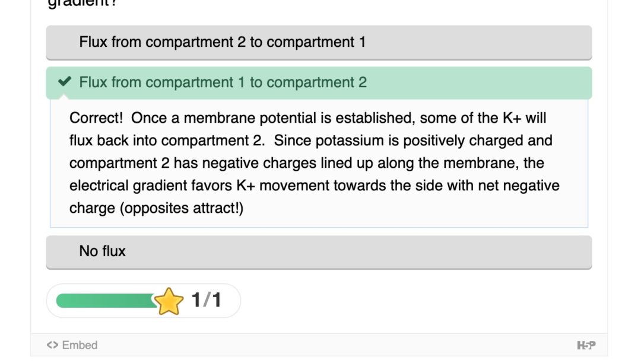The image size is (641, 364).
Task: Click the checkmark beside the correct answer
Action: (64, 82)
